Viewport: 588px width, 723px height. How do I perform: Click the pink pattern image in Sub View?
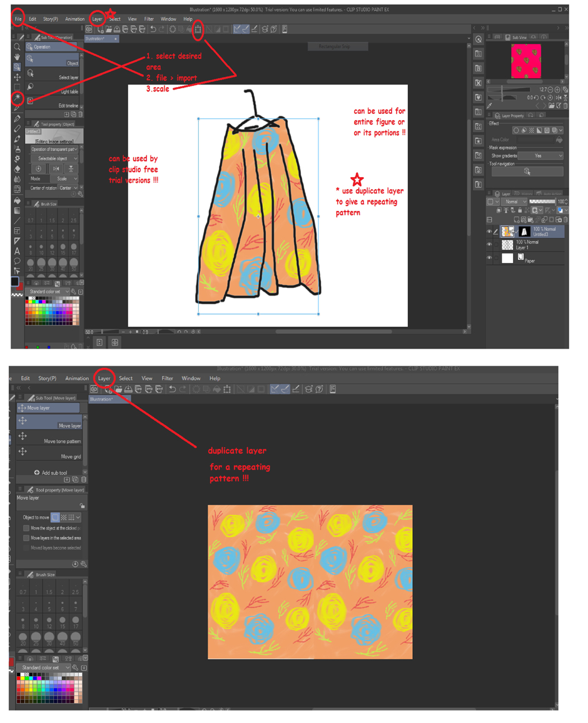526,61
